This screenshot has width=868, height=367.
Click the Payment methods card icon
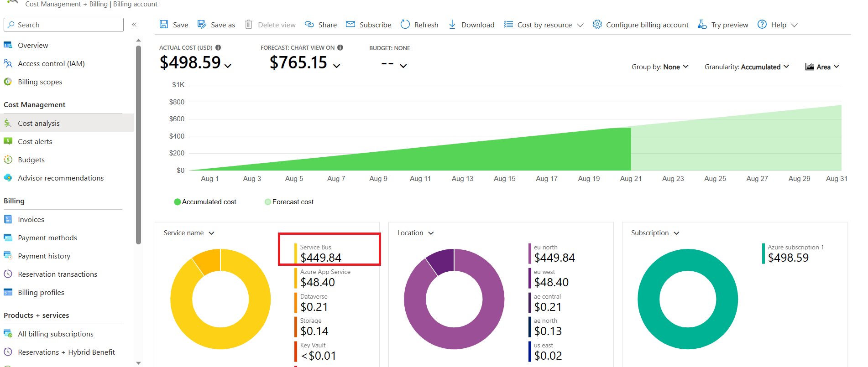[x=8, y=238]
